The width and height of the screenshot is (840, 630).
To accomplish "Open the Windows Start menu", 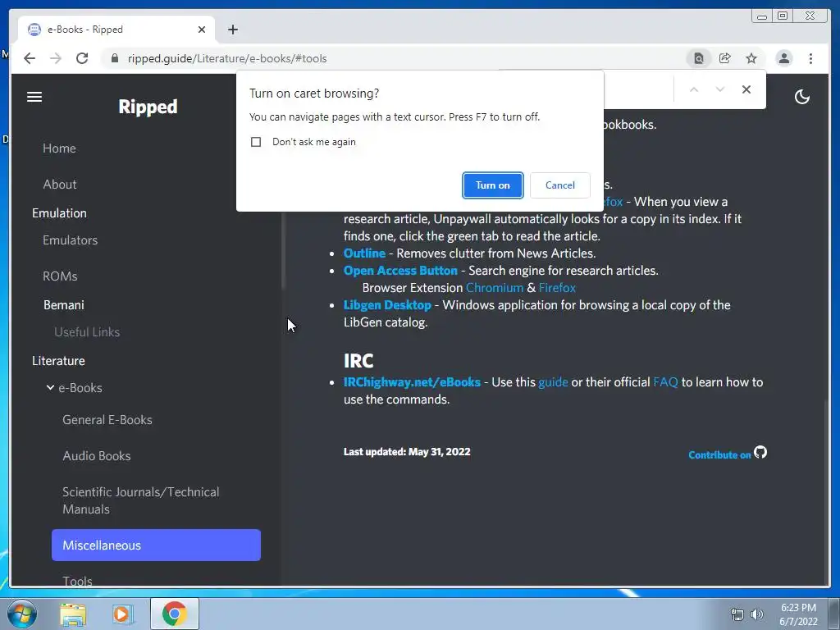I will [x=22, y=614].
